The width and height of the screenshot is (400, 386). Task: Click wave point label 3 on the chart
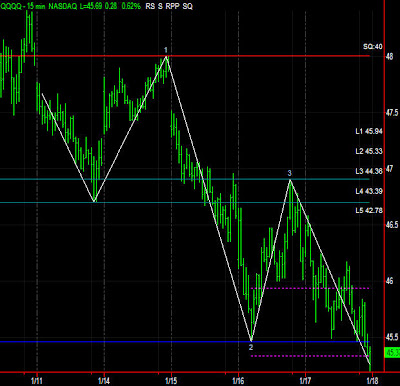pos(290,173)
